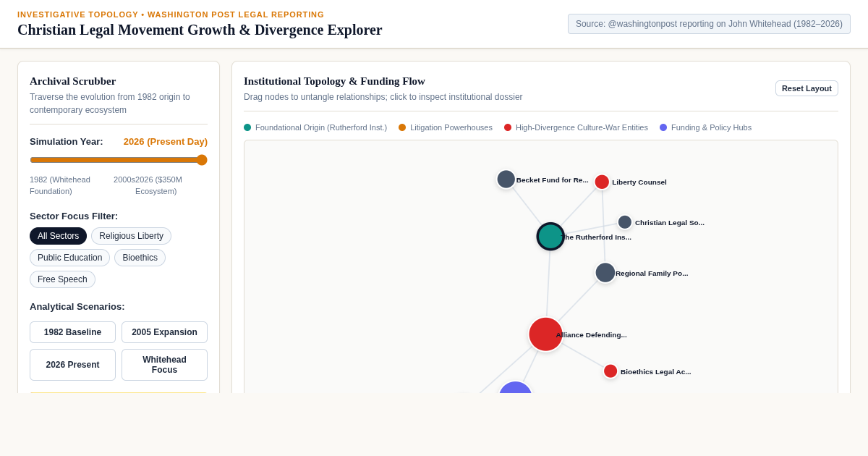The image size is (868, 456).
Task: Enable the Free Speech sector filter
Action: point(62,279)
